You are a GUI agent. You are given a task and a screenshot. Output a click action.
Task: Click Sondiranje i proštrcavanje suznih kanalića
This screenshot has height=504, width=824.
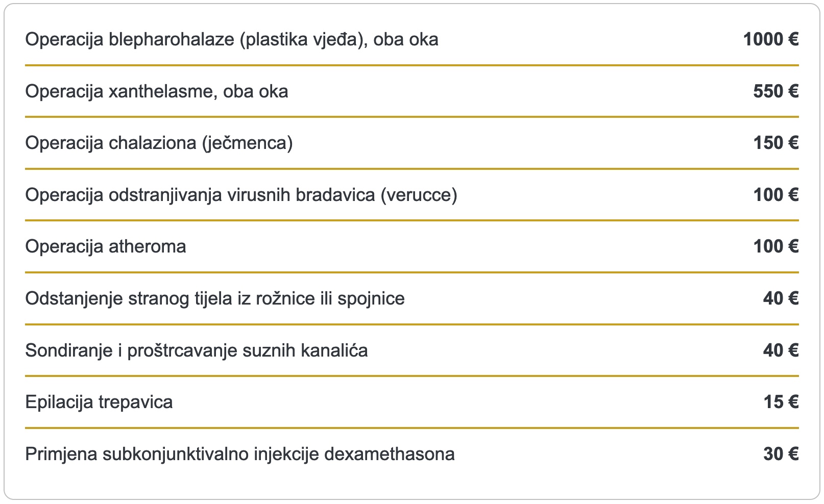coord(197,350)
